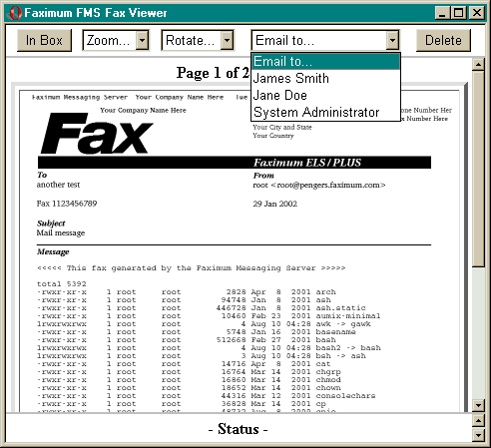This screenshot has height=448, width=491.
Task: Pick System Administrator in the dropdown list
Action: point(325,113)
